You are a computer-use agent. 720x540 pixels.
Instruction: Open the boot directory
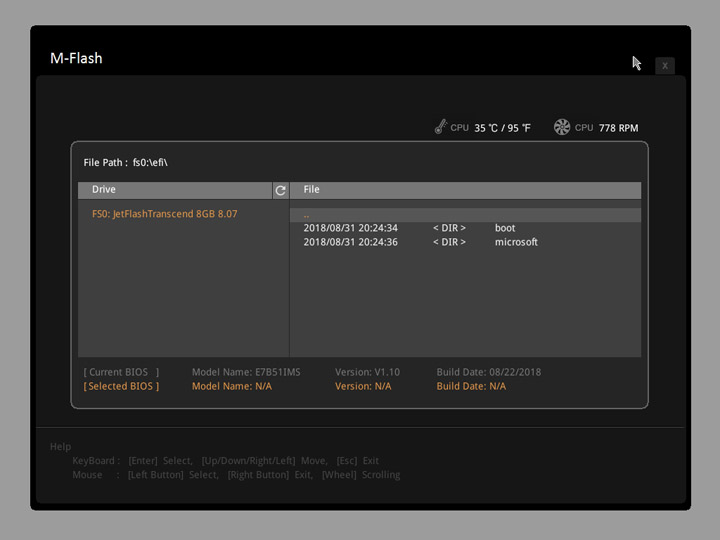505,228
